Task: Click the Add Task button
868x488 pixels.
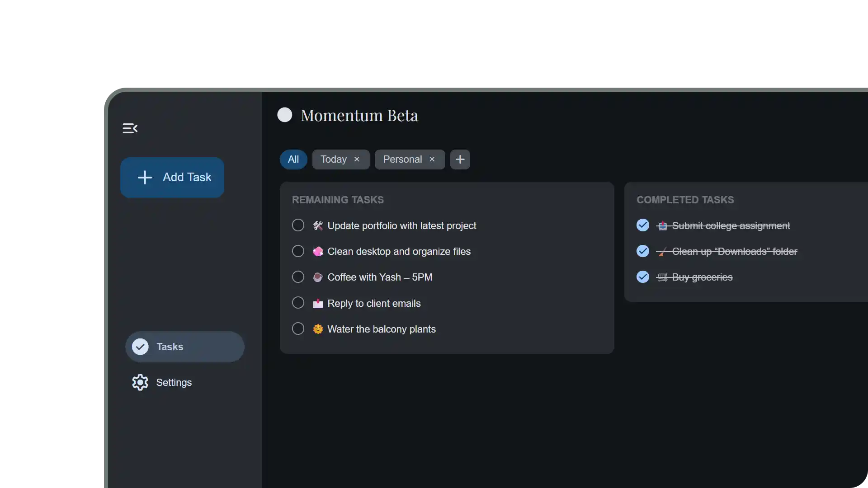Action: [172, 177]
